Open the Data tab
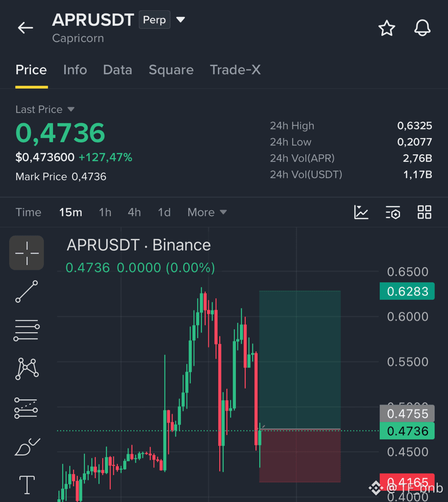Viewport: 448px width, 502px height. coord(117,70)
